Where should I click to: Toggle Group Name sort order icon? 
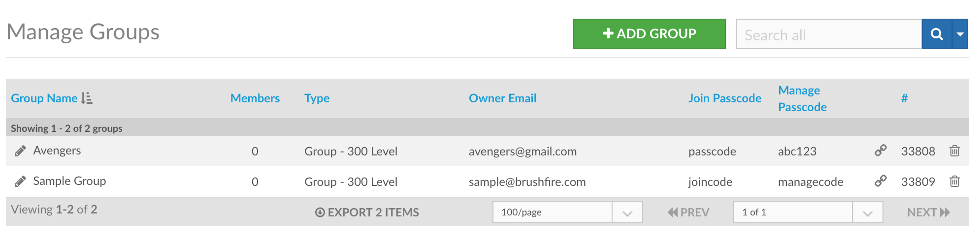pos(87,98)
